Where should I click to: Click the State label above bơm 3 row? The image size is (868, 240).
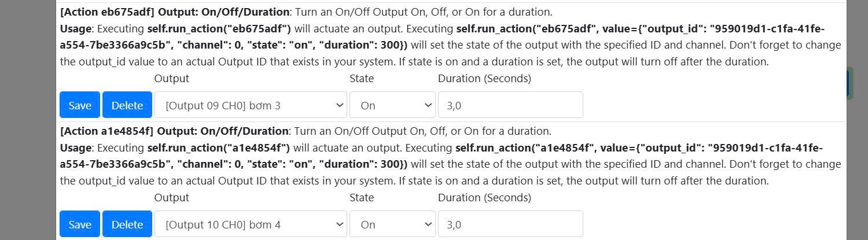[362, 79]
